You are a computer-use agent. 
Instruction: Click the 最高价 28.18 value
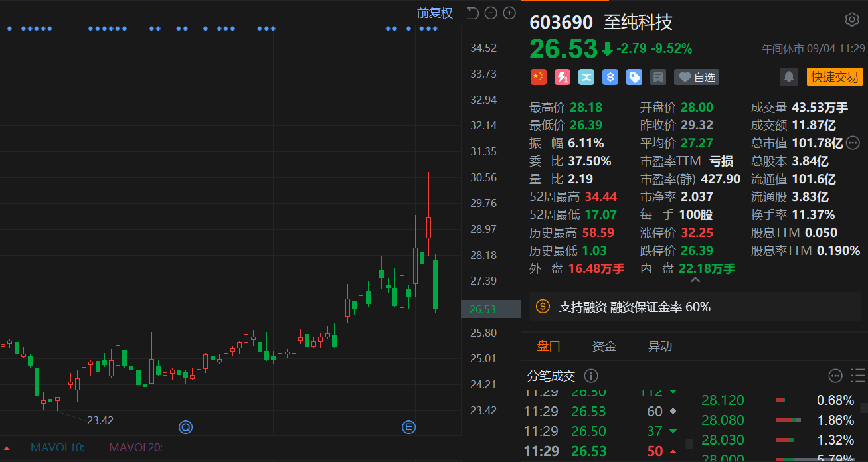coord(586,107)
